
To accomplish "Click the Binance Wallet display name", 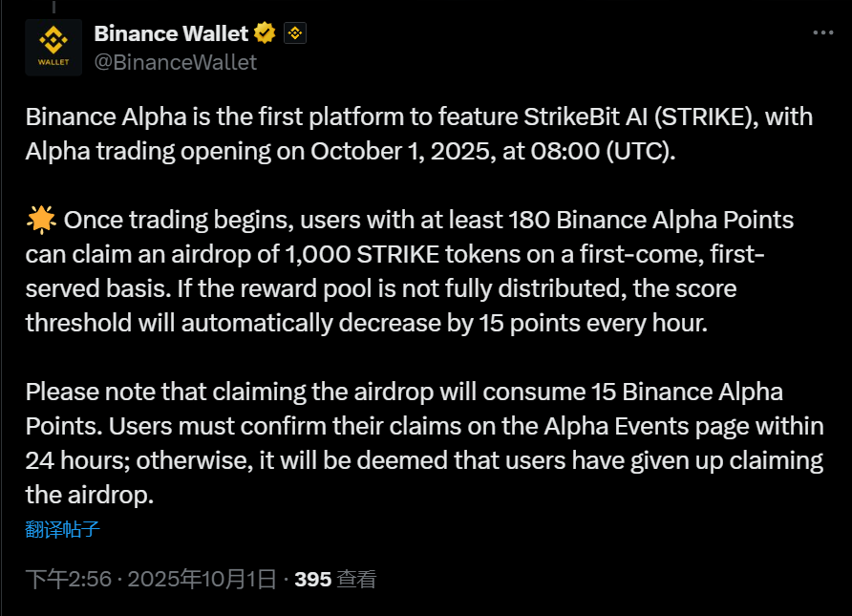I will coord(172,33).
